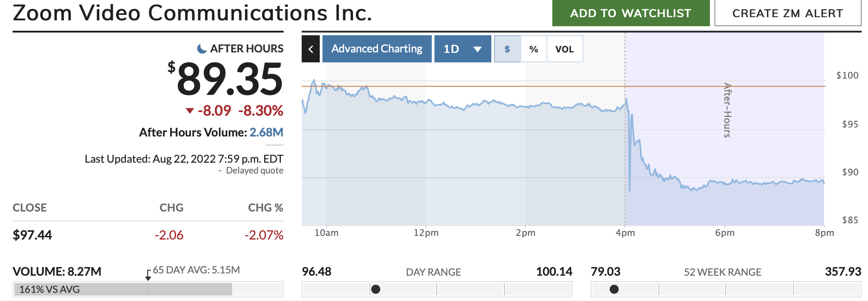Click the vertical After-Hours chart label
Image resolution: width=868 pixels, height=301 pixels.
727,110
